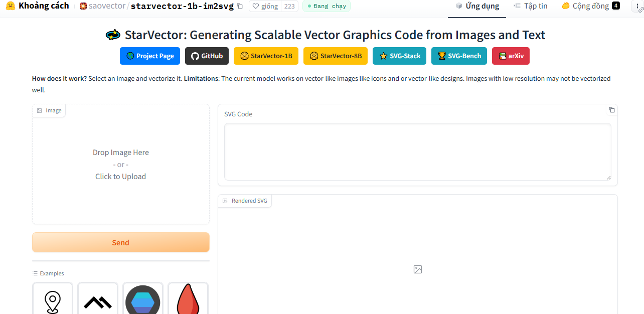The width and height of the screenshot is (644, 314).
Task: Open the GitHub link button
Action: 207,56
